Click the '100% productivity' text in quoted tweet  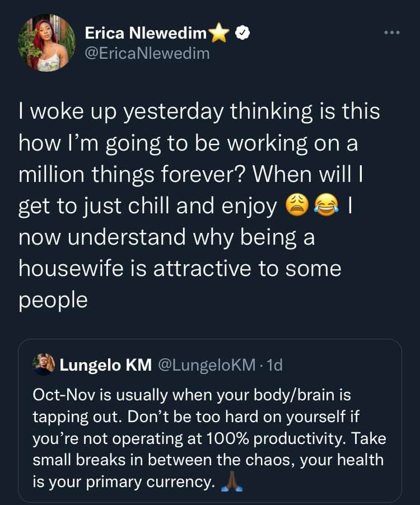(274, 438)
